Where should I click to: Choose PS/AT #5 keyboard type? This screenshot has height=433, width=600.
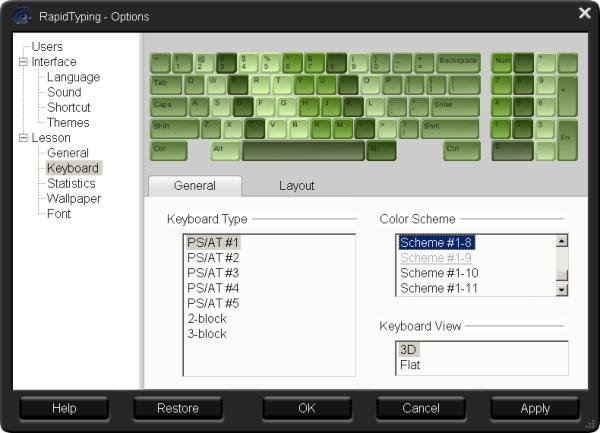point(213,303)
